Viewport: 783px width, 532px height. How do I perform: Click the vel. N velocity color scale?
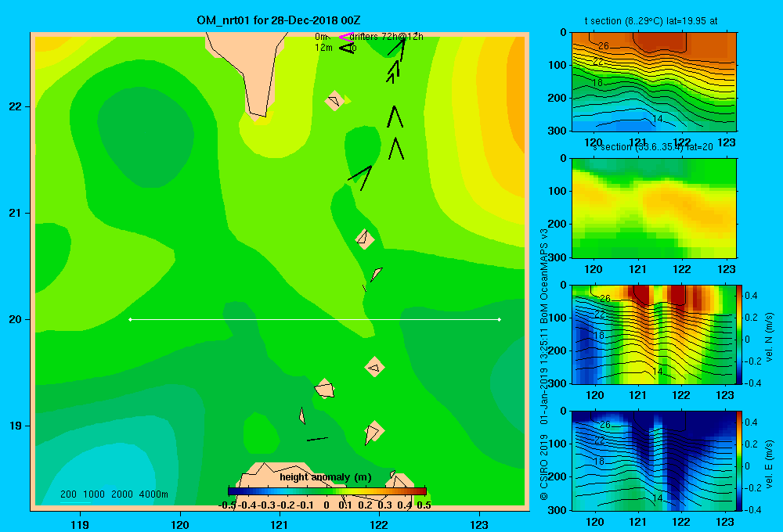(x=739, y=334)
